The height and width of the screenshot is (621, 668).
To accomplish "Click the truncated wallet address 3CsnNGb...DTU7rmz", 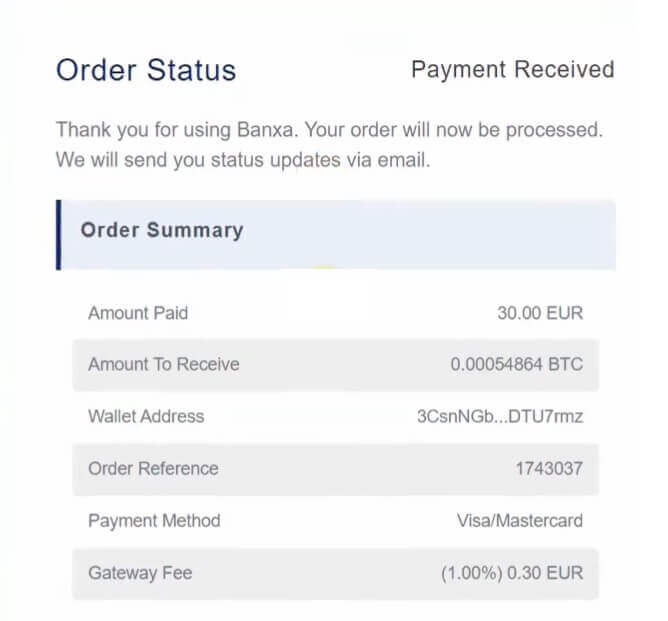I will tap(499, 417).
